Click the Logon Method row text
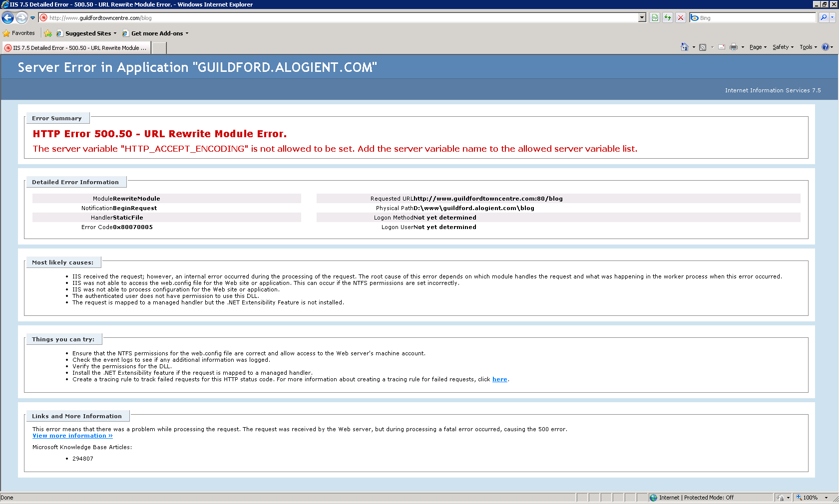The height and width of the screenshot is (504, 839). [425, 218]
